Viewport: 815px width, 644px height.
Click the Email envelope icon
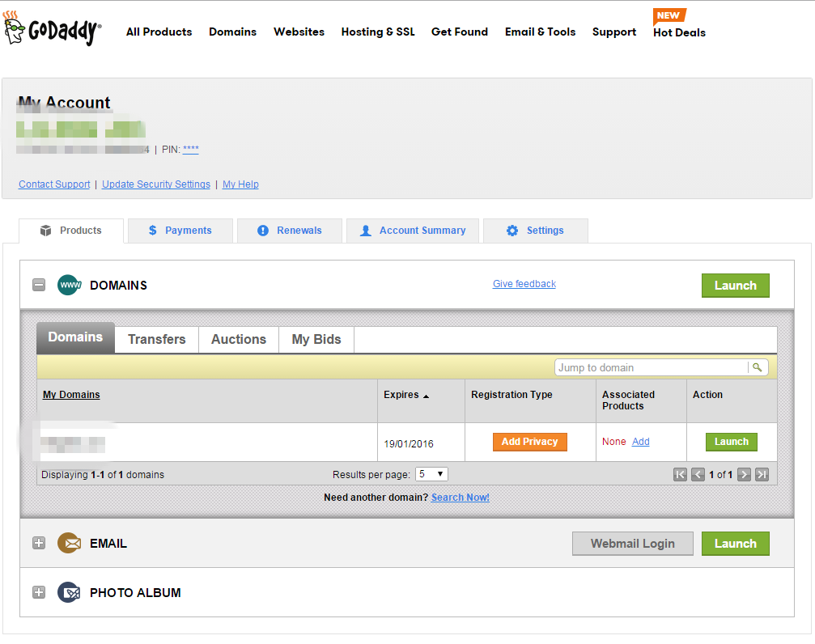click(x=70, y=544)
